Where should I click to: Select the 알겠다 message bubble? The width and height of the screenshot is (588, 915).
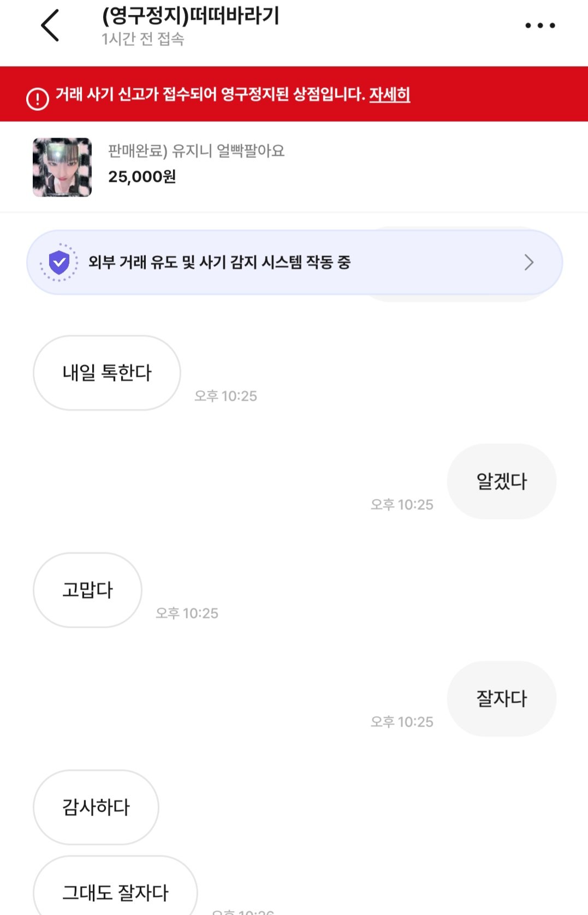click(502, 482)
